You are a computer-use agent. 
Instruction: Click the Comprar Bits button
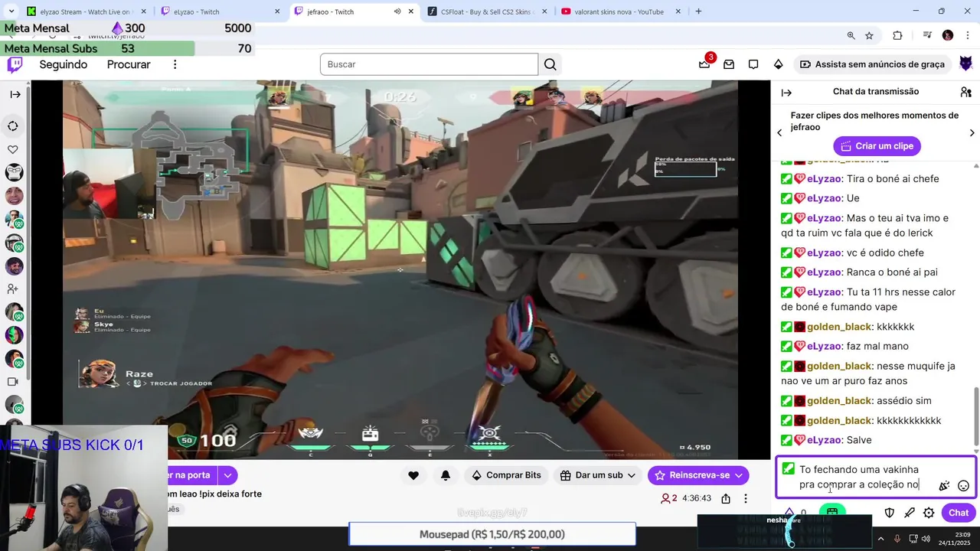(506, 475)
